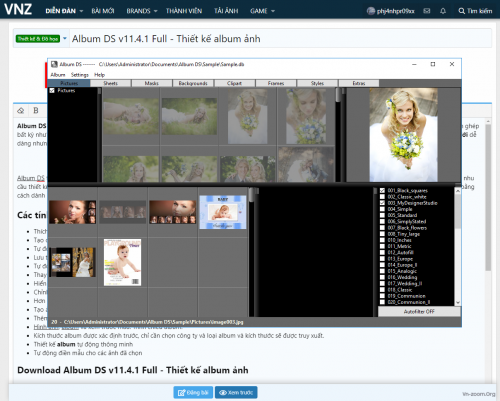500x401 pixels.
Task: Click the style list vertical scrollbar
Action: [x=458, y=247]
